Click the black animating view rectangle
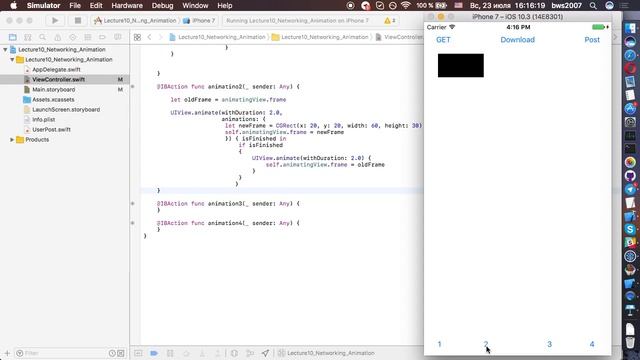 460,65
